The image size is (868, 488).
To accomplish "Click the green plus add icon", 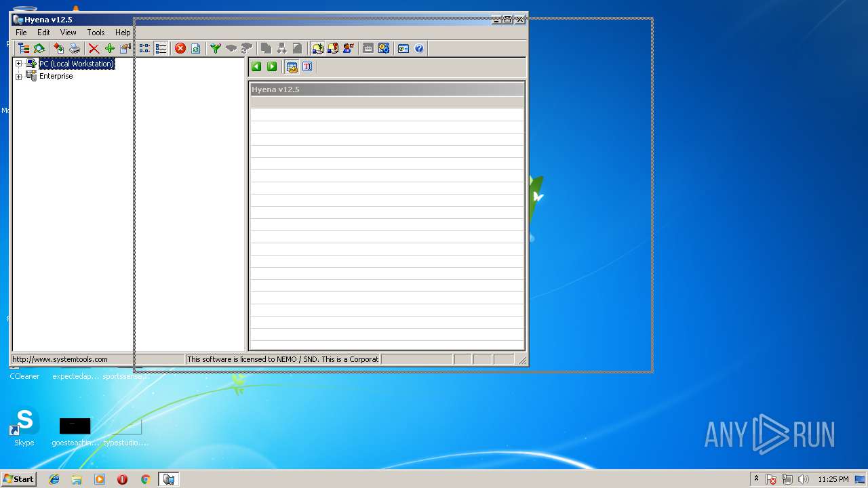I will coord(110,48).
